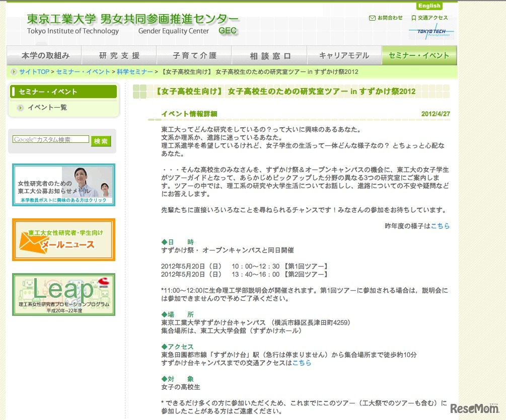Open the 女性研究者のための東工大公募お知らせメール banner
Image resolution: width=506 pixels, height=420 pixels.
(63, 185)
